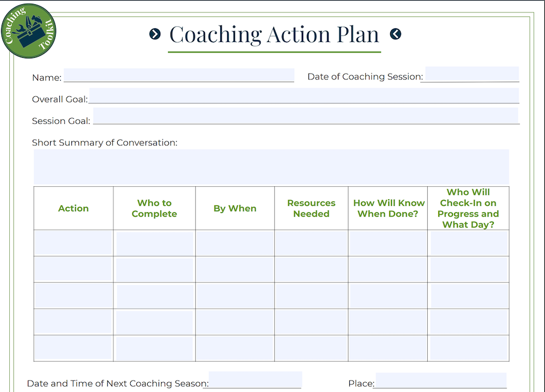Click the Next Coaching Season date field
This screenshot has height=392, width=545.
tap(256, 379)
